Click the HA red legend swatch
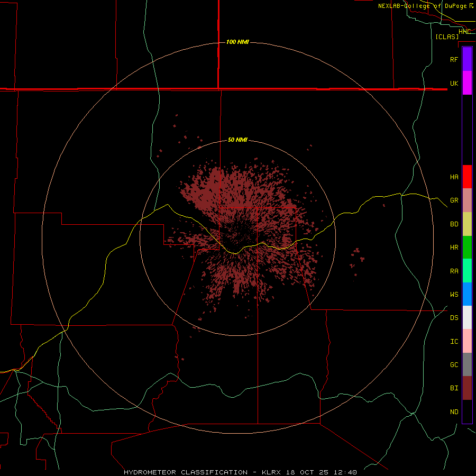476x476 pixels. coord(467,177)
